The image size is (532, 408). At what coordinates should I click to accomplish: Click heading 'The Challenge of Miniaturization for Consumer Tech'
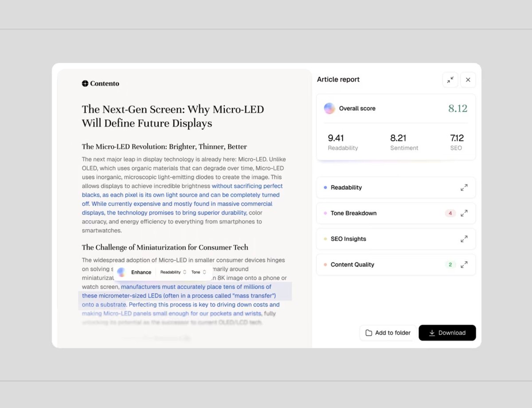[165, 247]
